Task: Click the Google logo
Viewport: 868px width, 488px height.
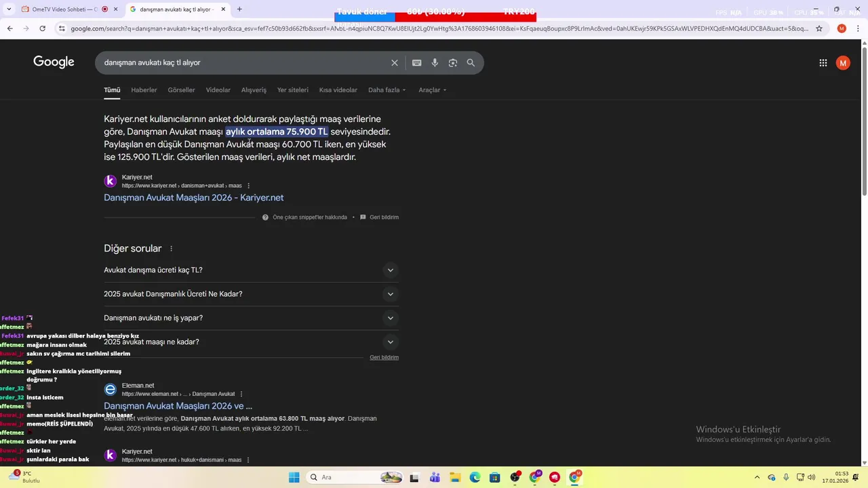Action: pyautogui.click(x=54, y=62)
